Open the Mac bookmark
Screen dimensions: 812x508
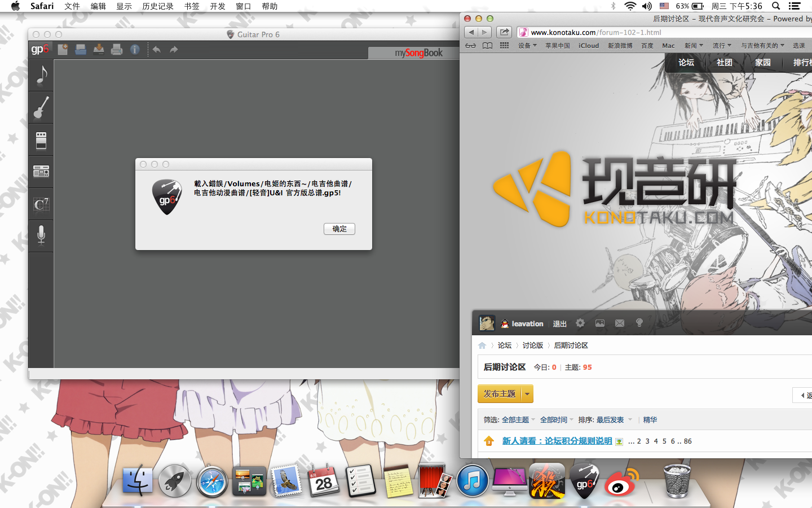click(668, 46)
